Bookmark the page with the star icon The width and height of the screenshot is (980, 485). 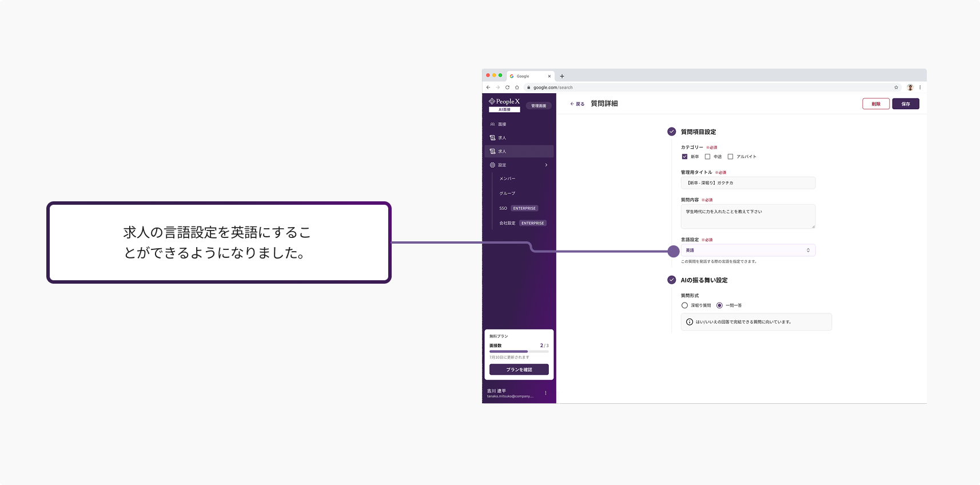tap(896, 88)
